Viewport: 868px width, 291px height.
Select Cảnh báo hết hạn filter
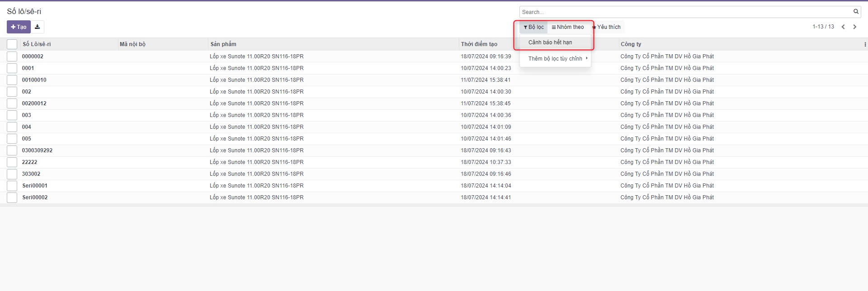pos(550,42)
